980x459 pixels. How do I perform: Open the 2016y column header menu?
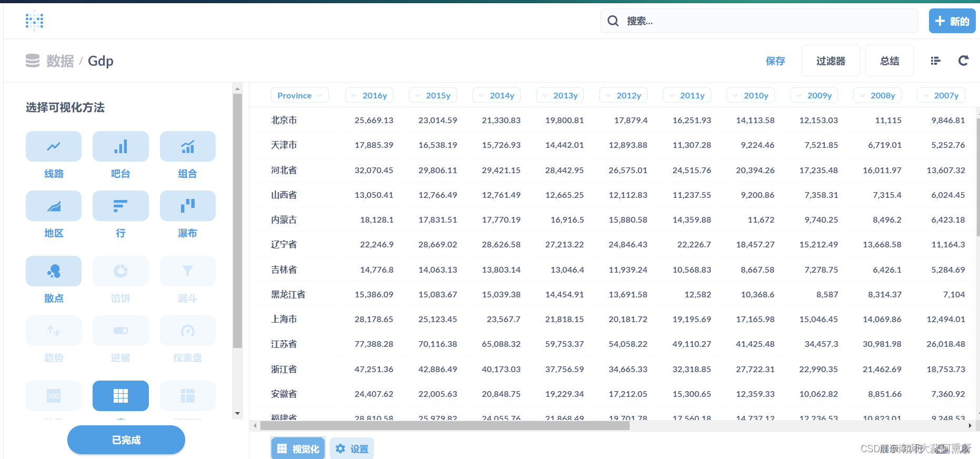click(369, 95)
